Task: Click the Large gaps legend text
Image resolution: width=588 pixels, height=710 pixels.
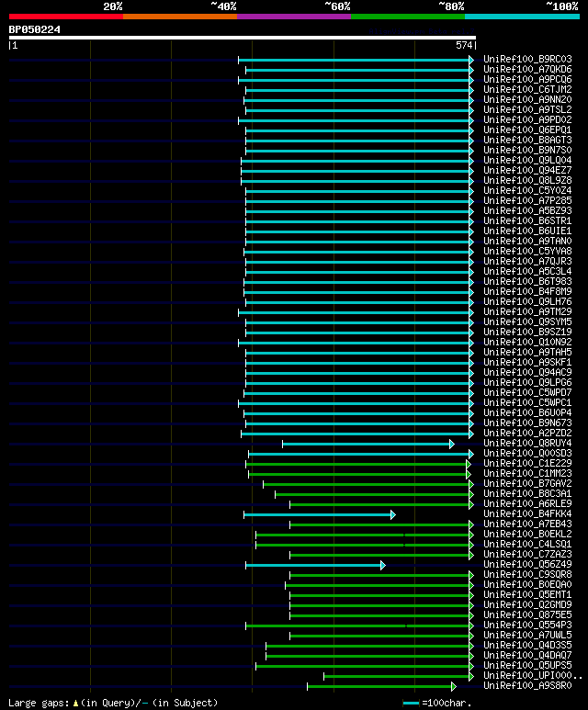Action: pyautogui.click(x=113, y=704)
